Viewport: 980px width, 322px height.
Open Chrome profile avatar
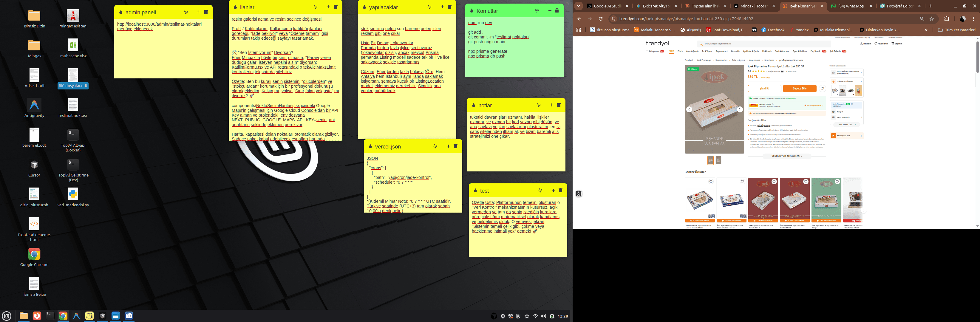(962, 18)
